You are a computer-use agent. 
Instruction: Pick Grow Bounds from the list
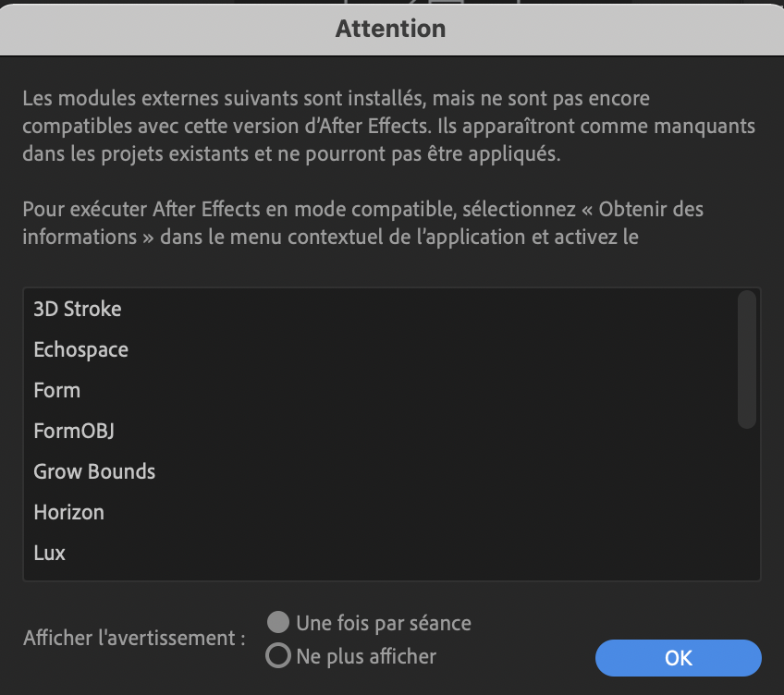[x=94, y=471]
